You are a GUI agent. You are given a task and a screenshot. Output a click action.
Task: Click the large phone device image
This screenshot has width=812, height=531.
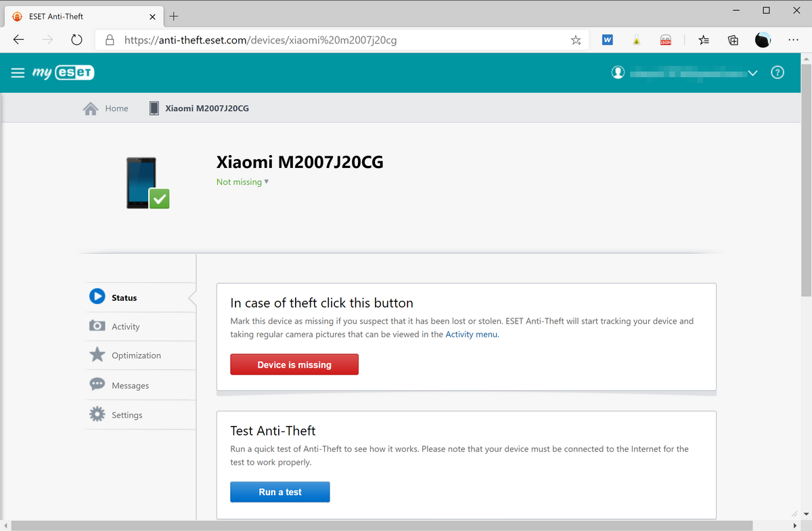coord(141,183)
